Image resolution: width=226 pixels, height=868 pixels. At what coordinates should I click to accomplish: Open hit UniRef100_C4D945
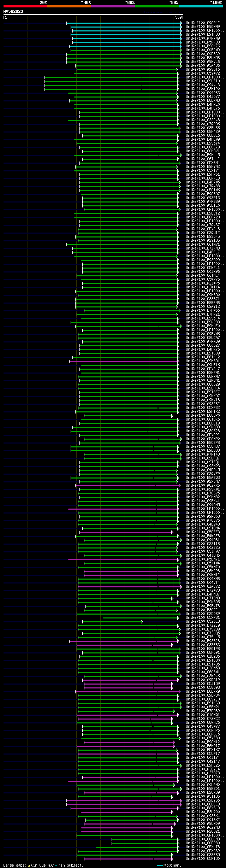[x=203, y=470]
